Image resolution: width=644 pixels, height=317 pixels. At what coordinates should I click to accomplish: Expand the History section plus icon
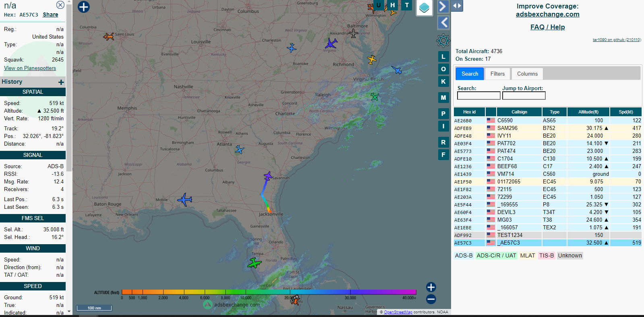pos(61,82)
